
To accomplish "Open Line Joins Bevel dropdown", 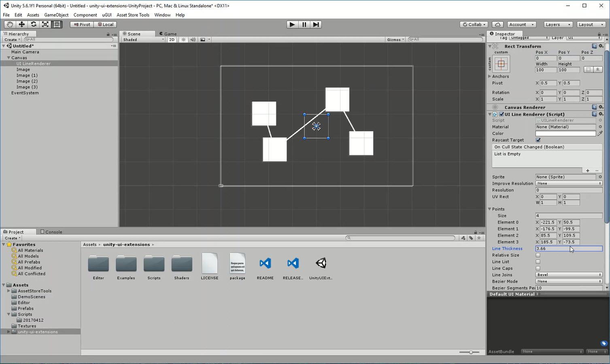I will [x=569, y=275].
